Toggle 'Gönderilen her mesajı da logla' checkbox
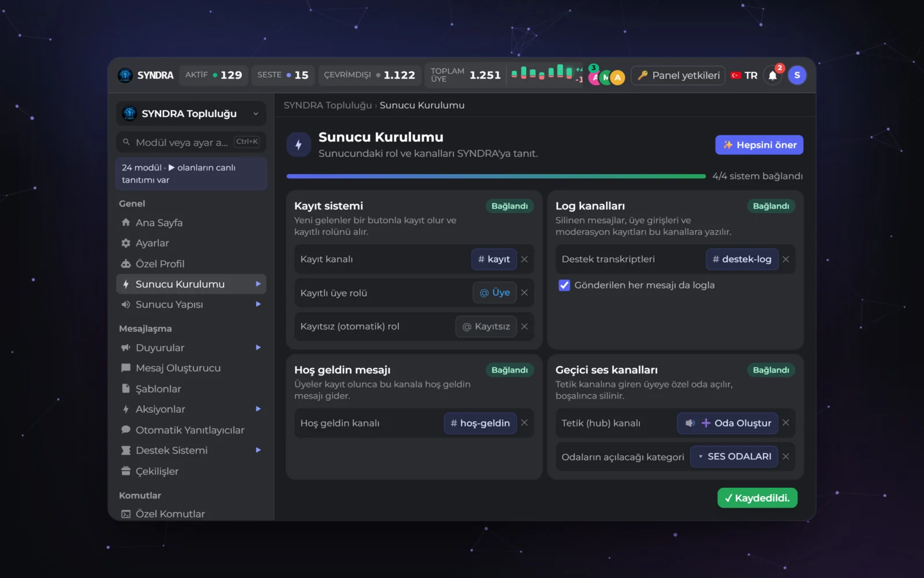 point(564,285)
